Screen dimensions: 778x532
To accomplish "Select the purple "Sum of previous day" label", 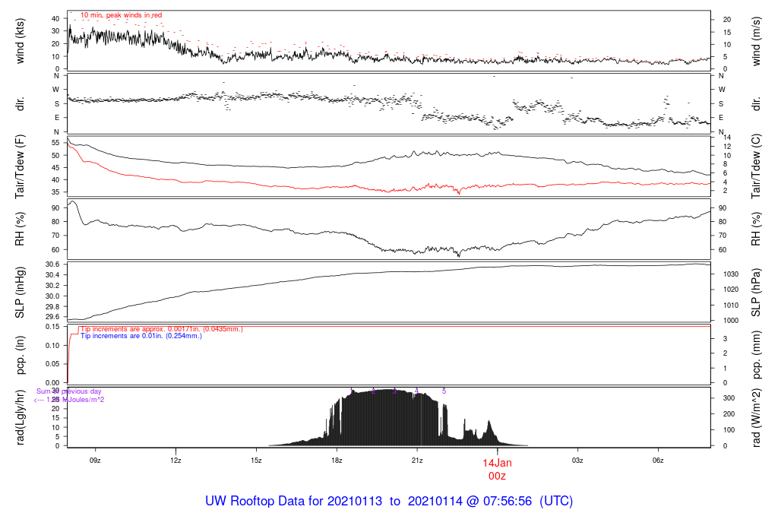I will coord(69,391).
